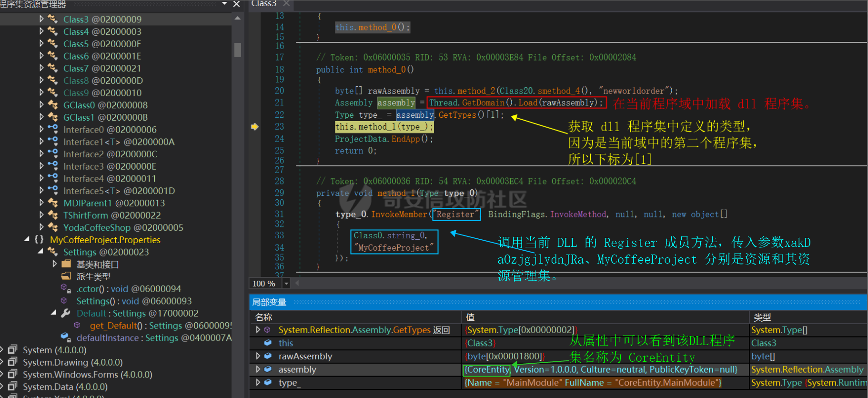868x398 pixels.
Task: Click the Settings() constructor method icon
Action: tap(64, 301)
